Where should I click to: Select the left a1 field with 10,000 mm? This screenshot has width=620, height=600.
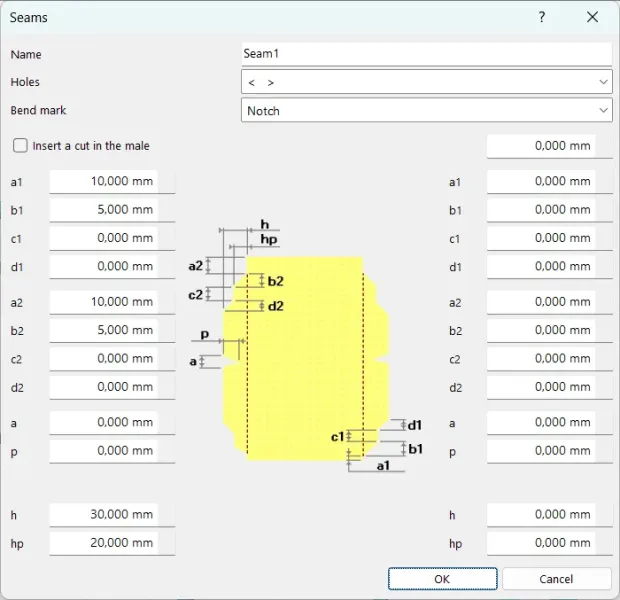[x=112, y=182]
